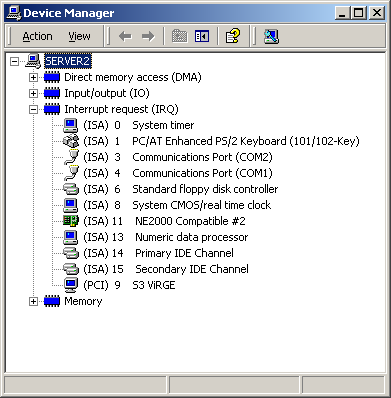Select the SERVER2 tree label

68,61
